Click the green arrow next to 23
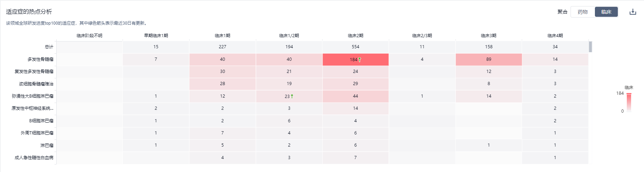Screen dimensions: 644x172 pyautogui.click(x=292, y=96)
